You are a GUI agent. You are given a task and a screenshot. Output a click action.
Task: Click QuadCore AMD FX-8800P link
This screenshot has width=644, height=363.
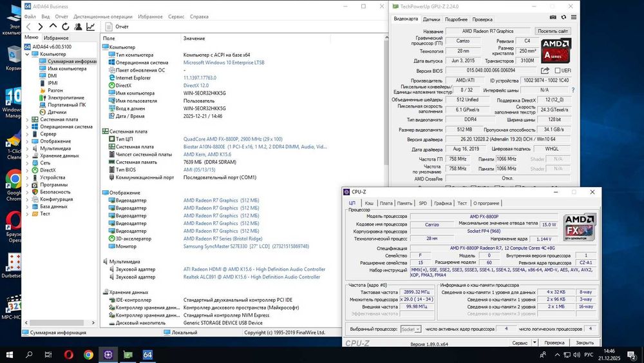pyautogui.click(x=233, y=139)
